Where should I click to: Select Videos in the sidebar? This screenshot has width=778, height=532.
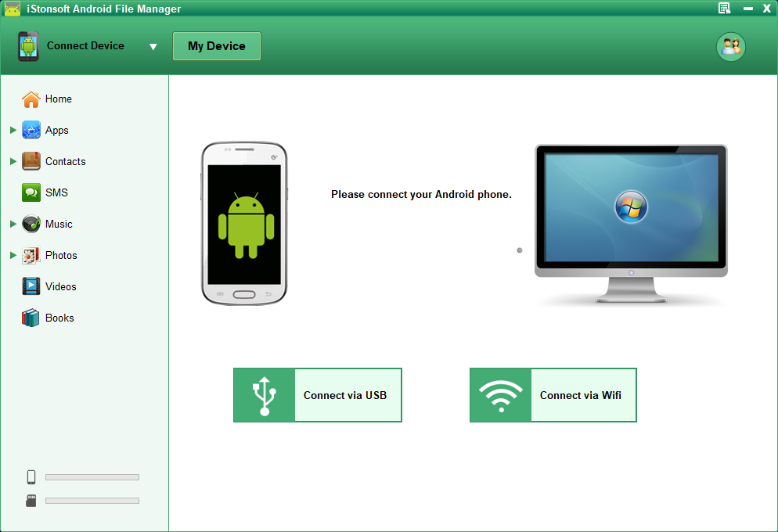[61, 286]
